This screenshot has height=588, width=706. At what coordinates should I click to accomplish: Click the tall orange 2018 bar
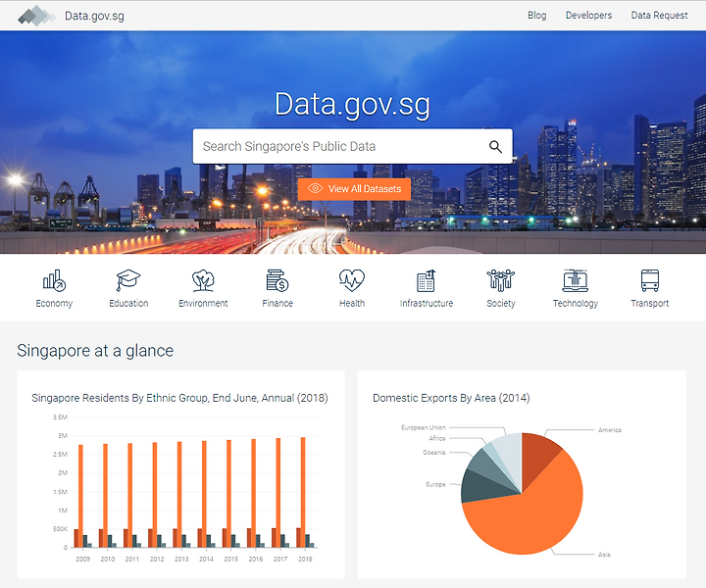coord(303,492)
